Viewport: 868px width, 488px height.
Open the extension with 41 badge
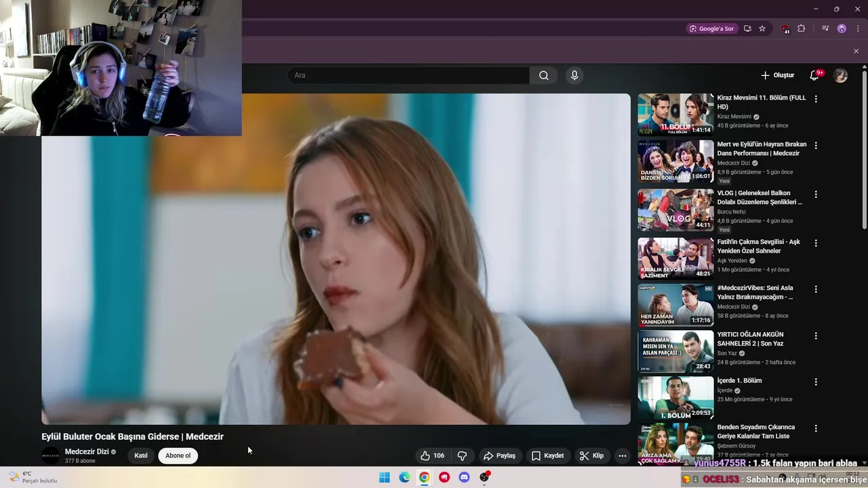click(x=785, y=28)
